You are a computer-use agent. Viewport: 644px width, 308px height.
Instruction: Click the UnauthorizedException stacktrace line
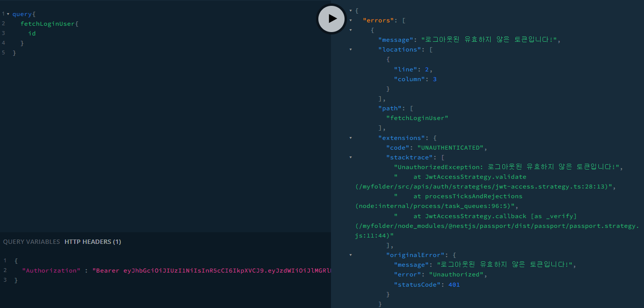pos(508,167)
